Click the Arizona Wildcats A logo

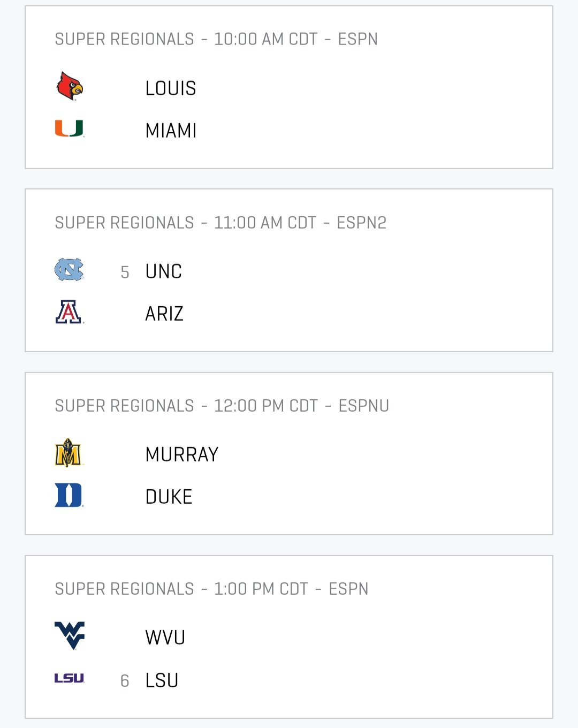click(x=69, y=312)
